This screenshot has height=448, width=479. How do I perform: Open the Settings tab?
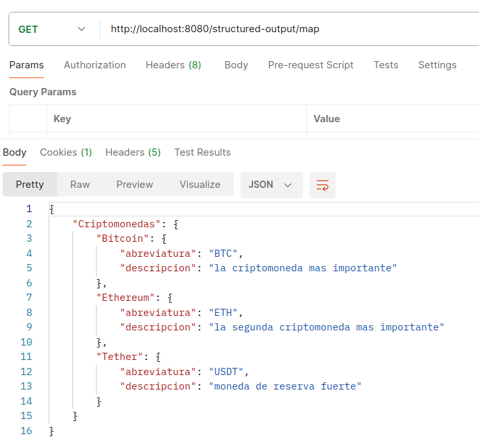(437, 65)
